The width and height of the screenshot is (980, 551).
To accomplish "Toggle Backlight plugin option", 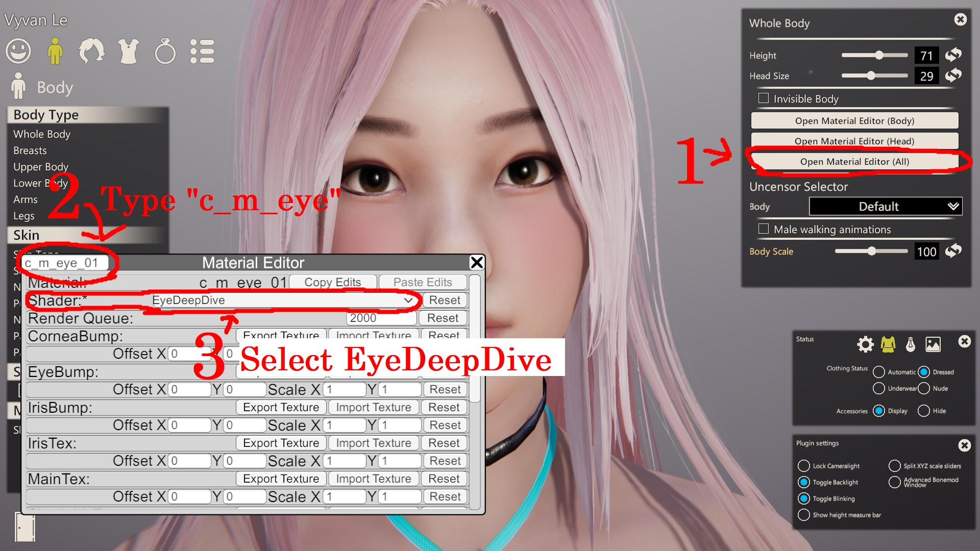I will 804,482.
